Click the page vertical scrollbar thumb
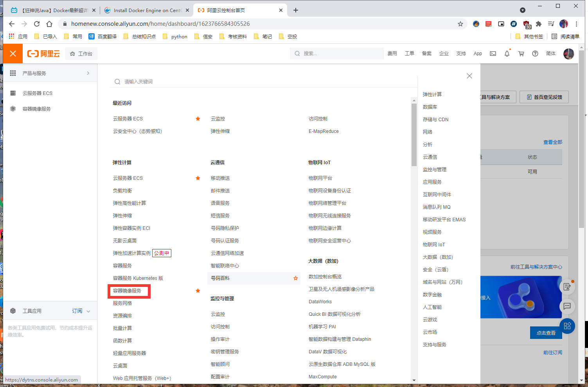 point(582,139)
